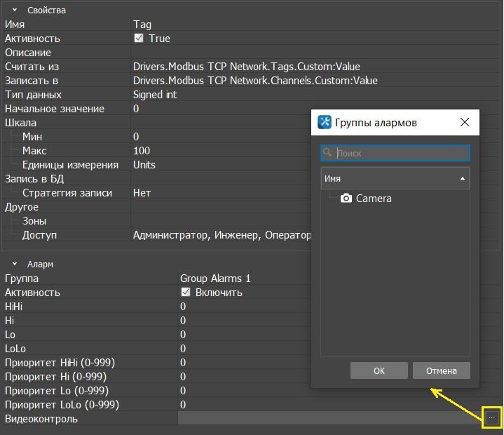
Task: Open the Videocontrol ellipsis browse button
Action: tap(491, 418)
